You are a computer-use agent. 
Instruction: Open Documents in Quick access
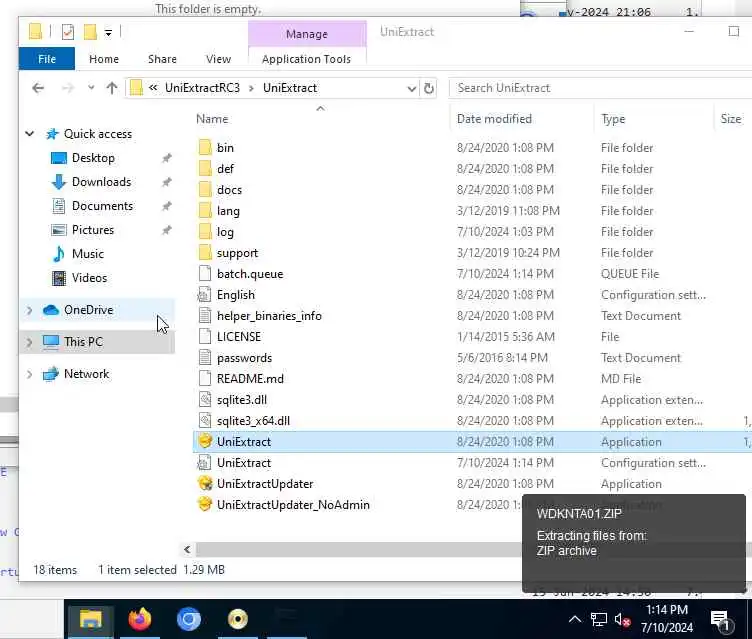pyautogui.click(x=102, y=206)
